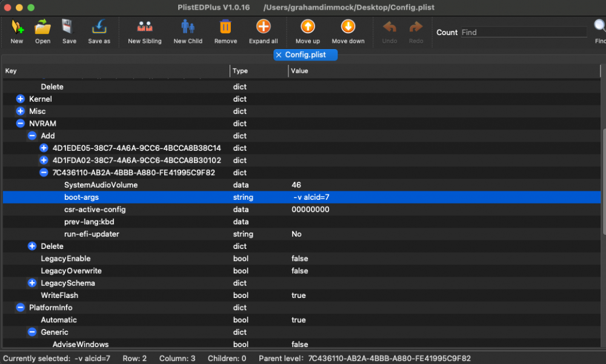Select the run-efi-updater key
The width and height of the screenshot is (606, 364).
[x=92, y=234]
